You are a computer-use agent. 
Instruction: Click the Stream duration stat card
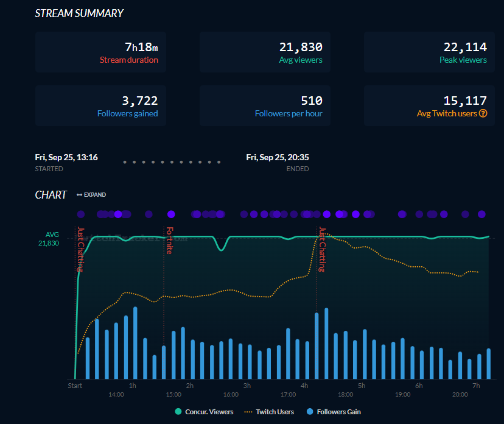pyautogui.click(x=100, y=52)
